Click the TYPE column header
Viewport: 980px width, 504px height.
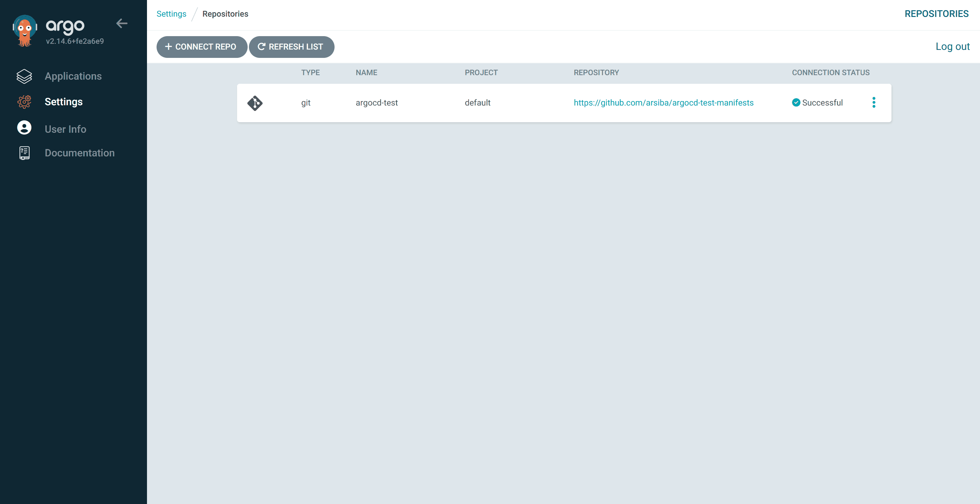[x=311, y=72]
